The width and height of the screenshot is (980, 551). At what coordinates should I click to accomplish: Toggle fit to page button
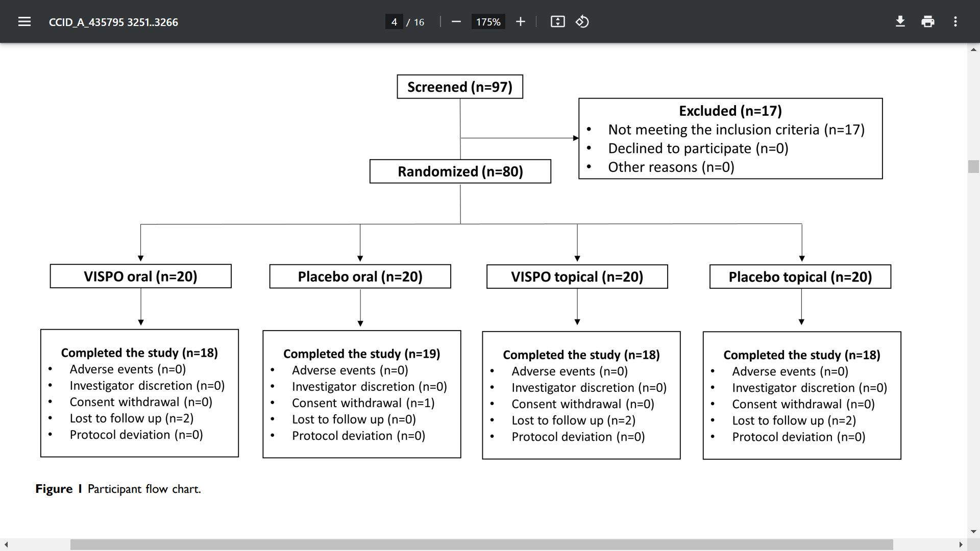(x=557, y=21)
